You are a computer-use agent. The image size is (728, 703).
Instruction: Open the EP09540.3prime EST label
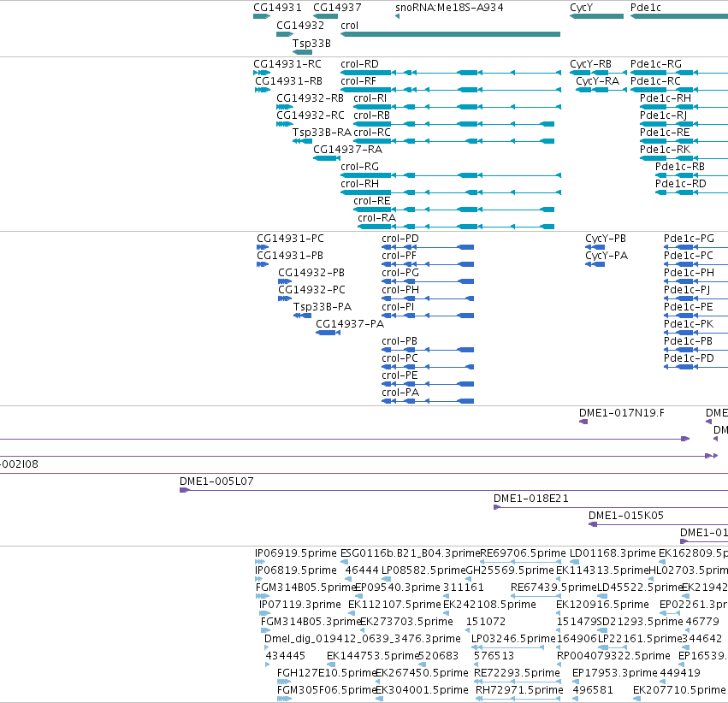[x=398, y=588]
